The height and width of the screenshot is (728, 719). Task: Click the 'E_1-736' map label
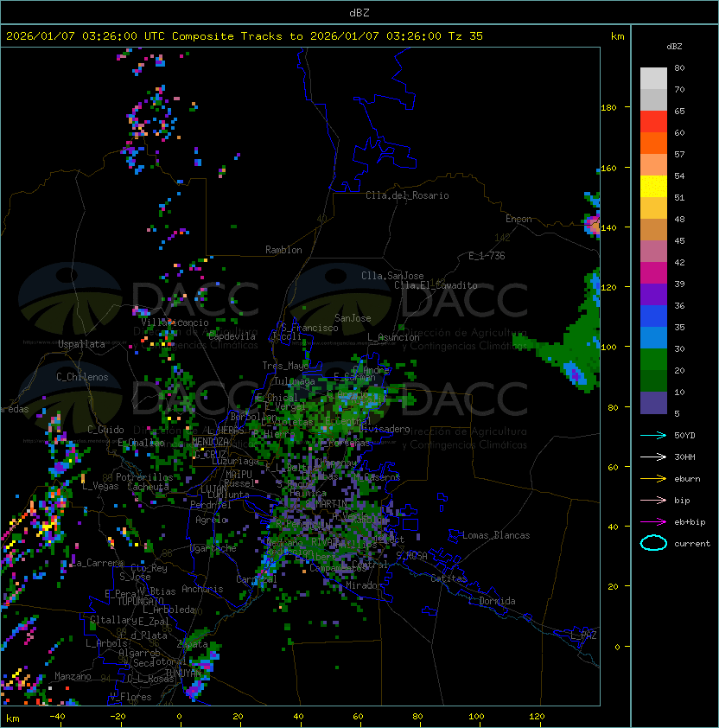[x=487, y=256]
